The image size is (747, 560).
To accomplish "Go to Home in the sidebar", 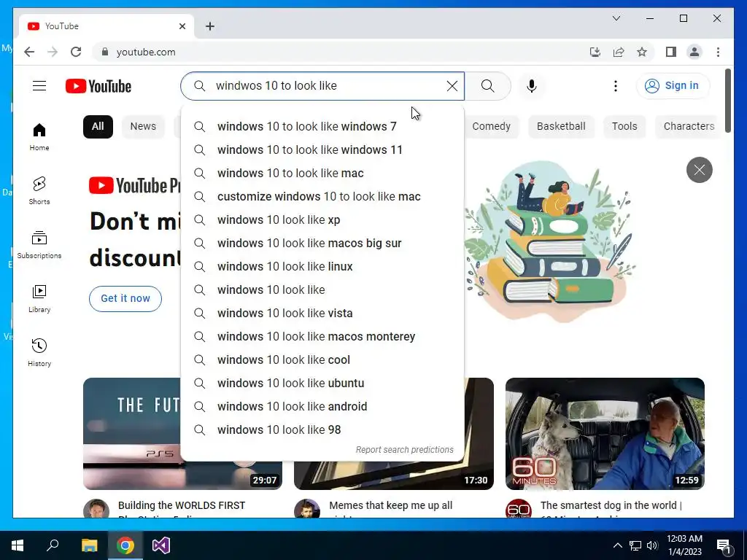I will pos(39,137).
